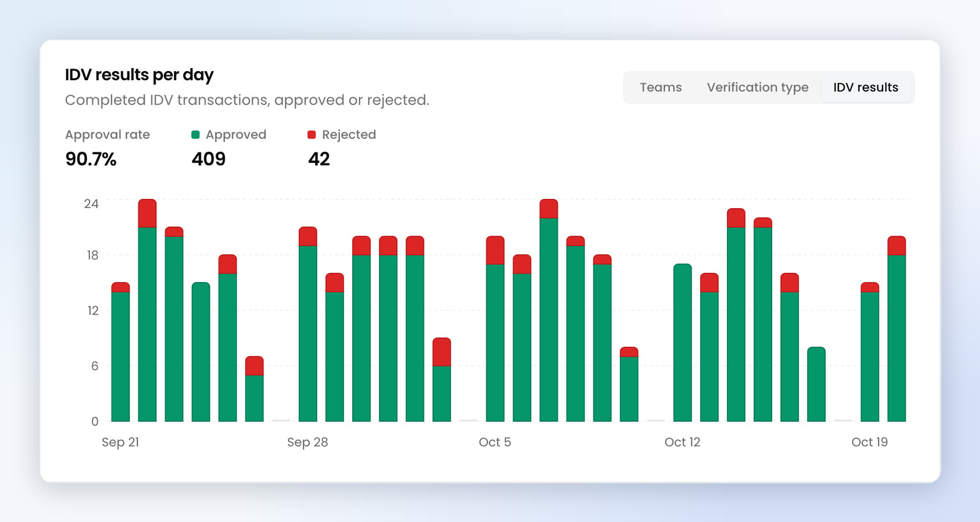Viewport: 980px width, 522px height.
Task: Open the Verification type tab
Action: pyautogui.click(x=758, y=88)
